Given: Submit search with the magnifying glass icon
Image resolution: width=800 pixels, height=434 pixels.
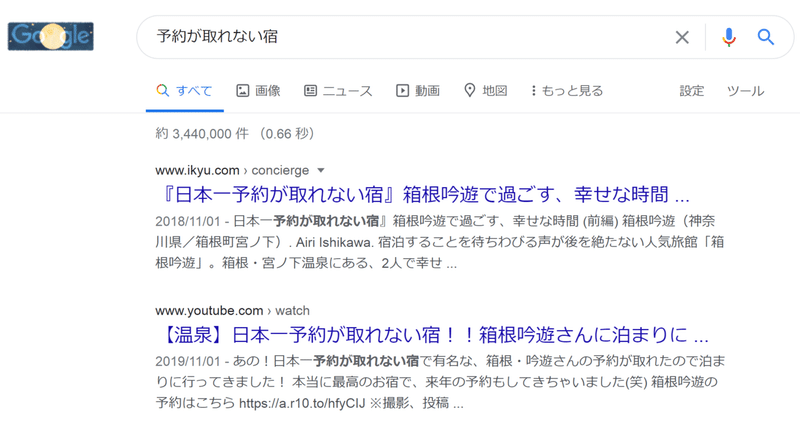Looking at the screenshot, I should point(765,37).
